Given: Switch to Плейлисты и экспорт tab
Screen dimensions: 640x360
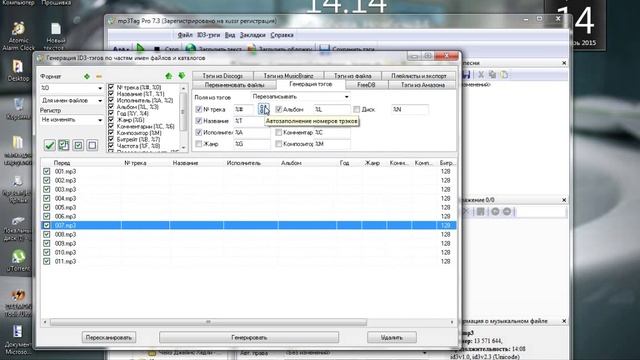Looking at the screenshot, I should tap(419, 76).
